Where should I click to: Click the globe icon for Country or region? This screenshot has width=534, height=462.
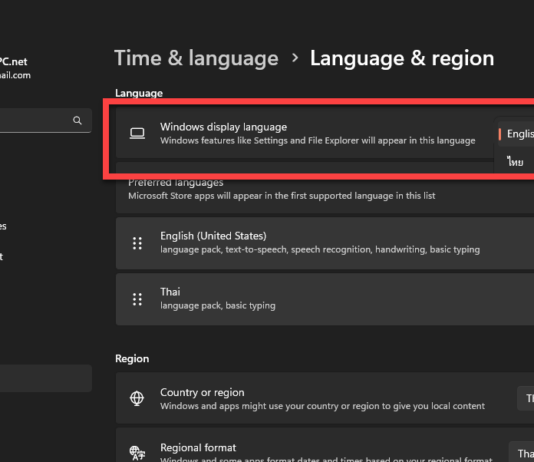click(x=137, y=398)
